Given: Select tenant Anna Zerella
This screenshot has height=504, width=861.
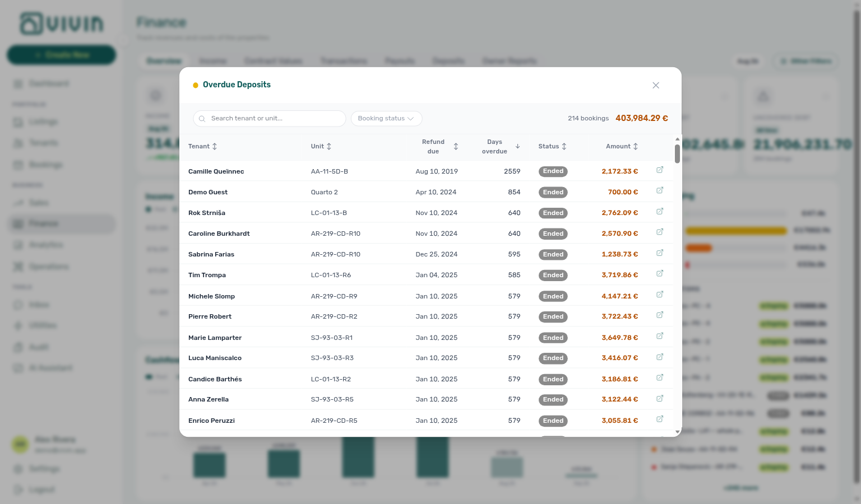Looking at the screenshot, I should (x=209, y=399).
